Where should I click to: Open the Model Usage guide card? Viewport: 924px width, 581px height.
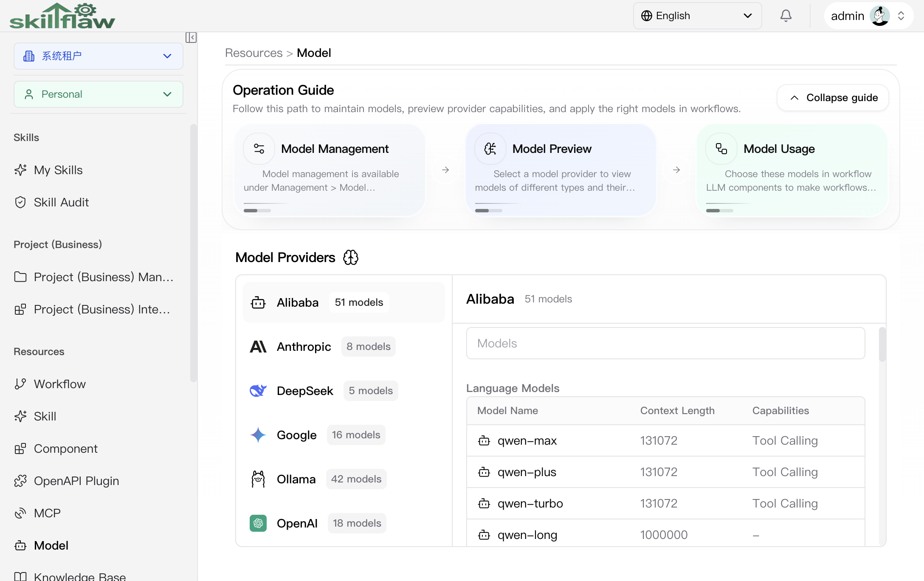(792, 171)
